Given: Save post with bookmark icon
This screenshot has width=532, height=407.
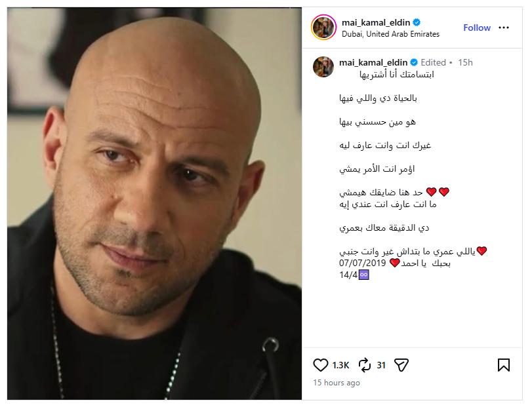Looking at the screenshot, I should click(504, 365).
